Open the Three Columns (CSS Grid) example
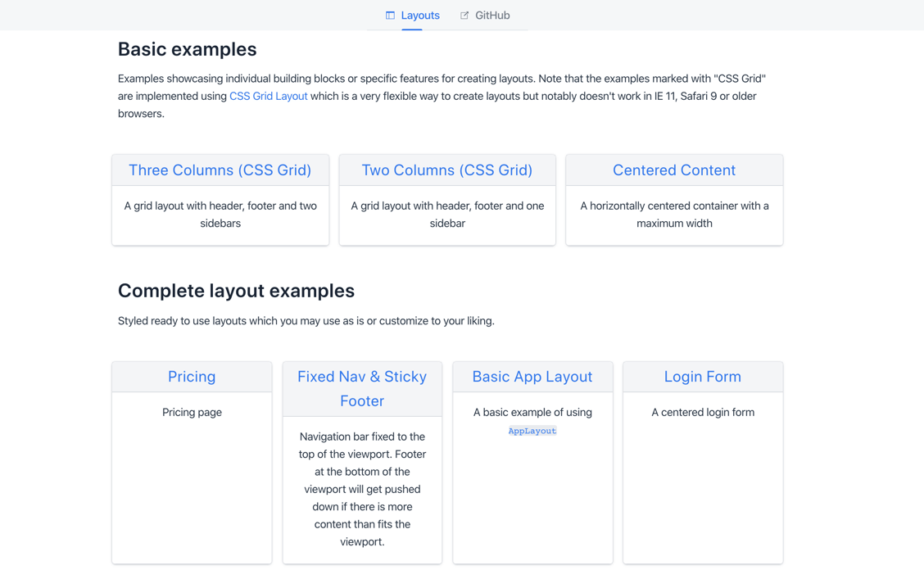 coord(220,170)
